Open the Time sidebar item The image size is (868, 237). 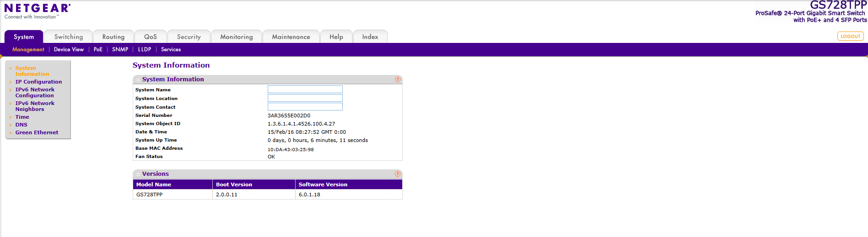point(22,117)
